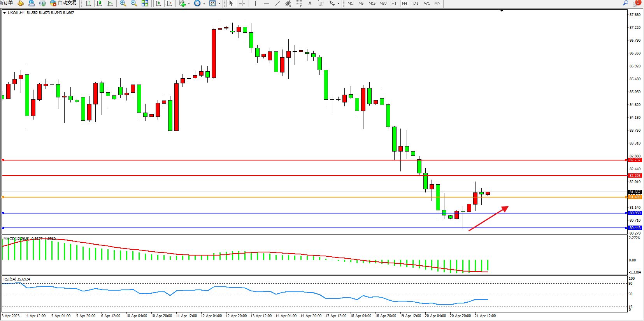
Task: Select the crosshair tool
Action: click(x=242, y=4)
